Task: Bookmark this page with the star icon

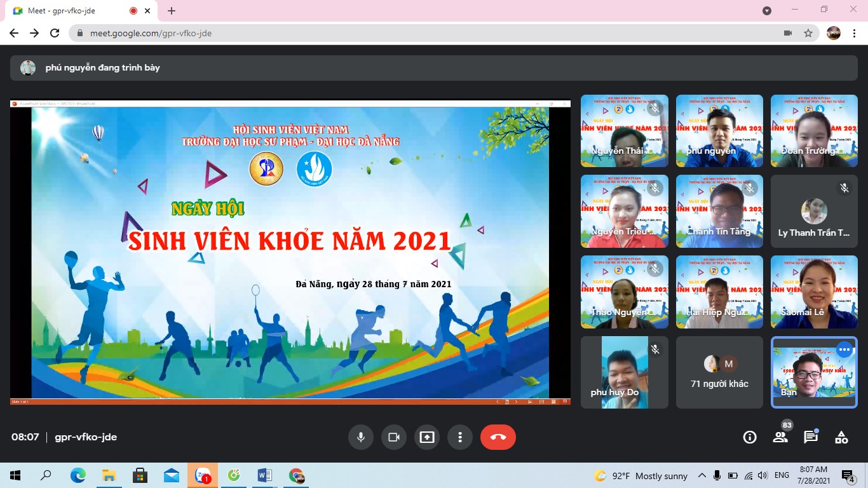Action: (x=808, y=33)
